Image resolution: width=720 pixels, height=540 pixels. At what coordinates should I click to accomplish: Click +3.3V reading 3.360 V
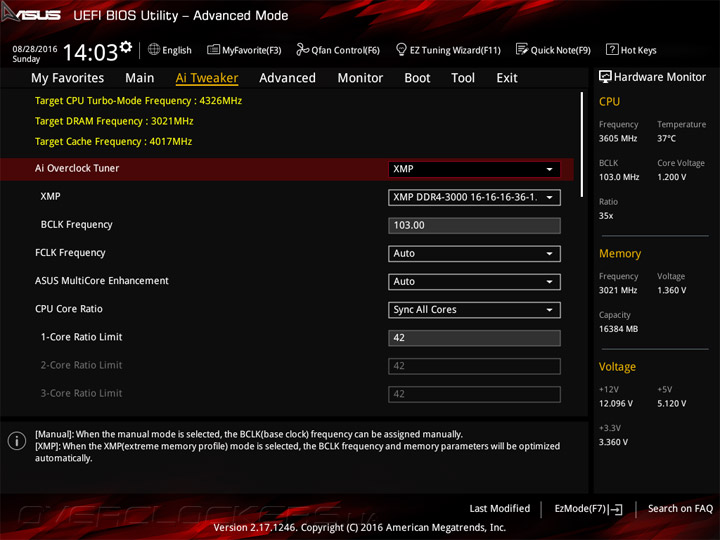coord(613,442)
